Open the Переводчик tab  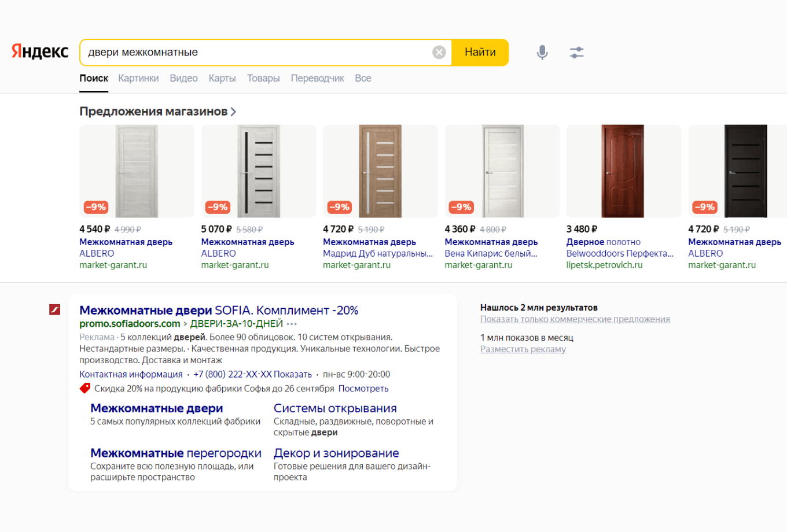pyautogui.click(x=317, y=78)
